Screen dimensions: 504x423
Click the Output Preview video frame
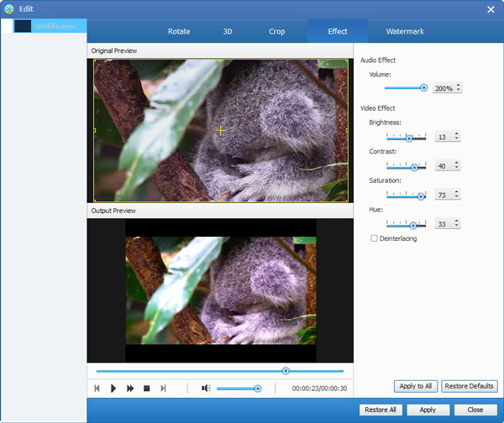pos(220,290)
